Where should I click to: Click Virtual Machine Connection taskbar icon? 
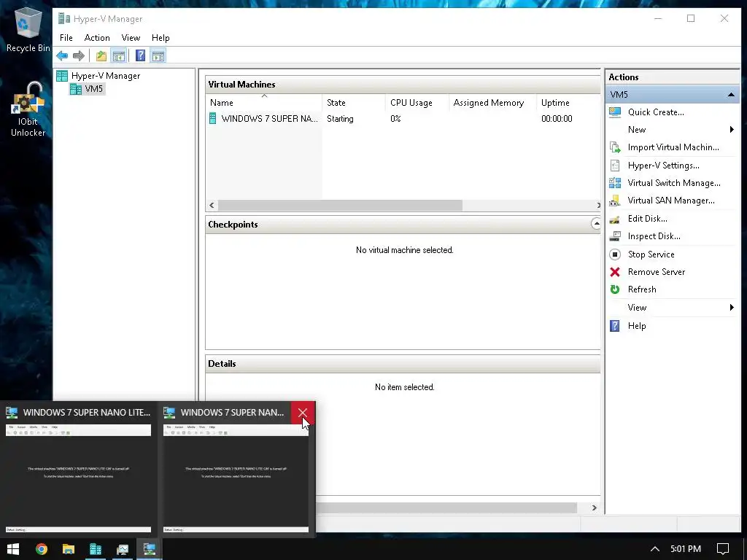click(x=149, y=549)
